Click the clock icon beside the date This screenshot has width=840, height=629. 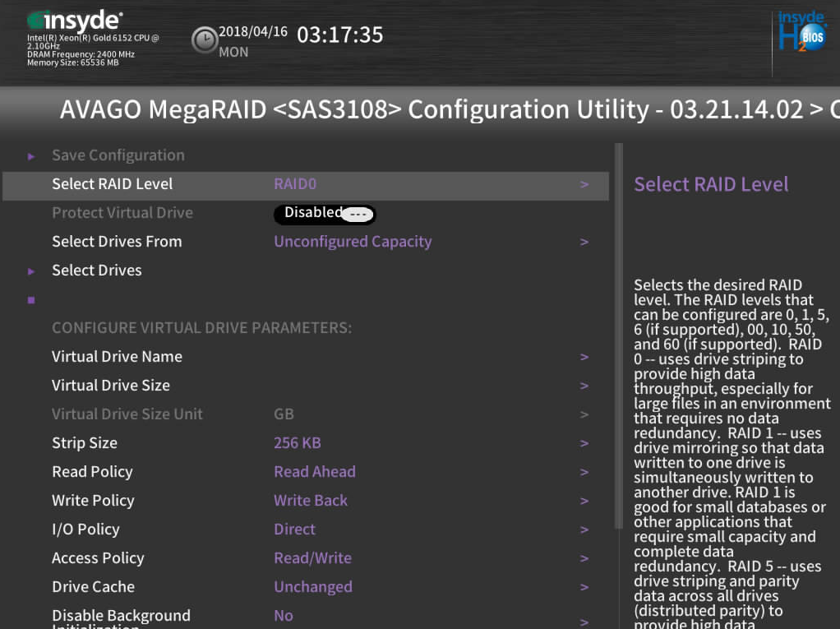tap(204, 39)
